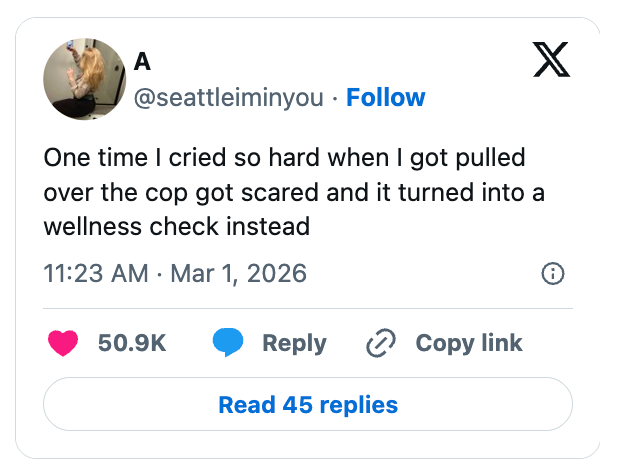Click the chain link copy icon
This screenshot has height=476, width=622.
click(381, 343)
